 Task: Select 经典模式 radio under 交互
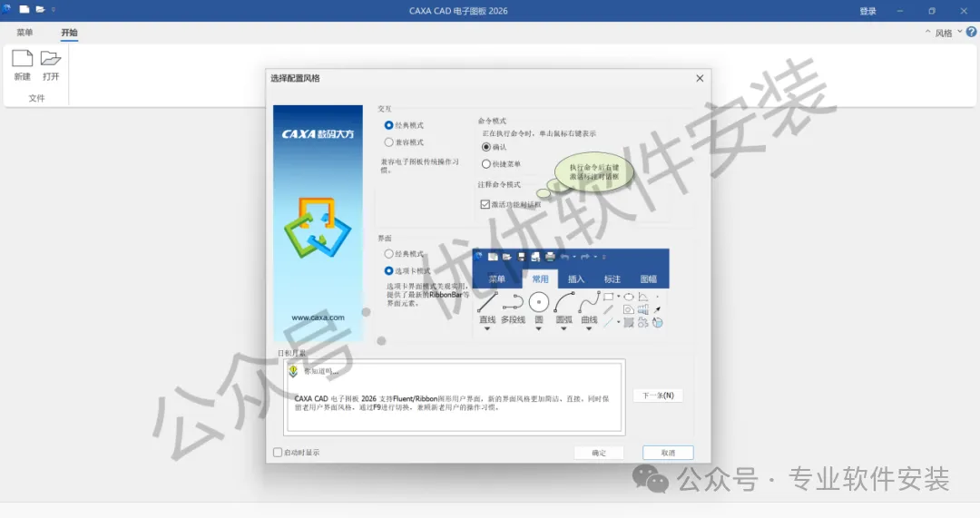pyautogui.click(x=388, y=125)
